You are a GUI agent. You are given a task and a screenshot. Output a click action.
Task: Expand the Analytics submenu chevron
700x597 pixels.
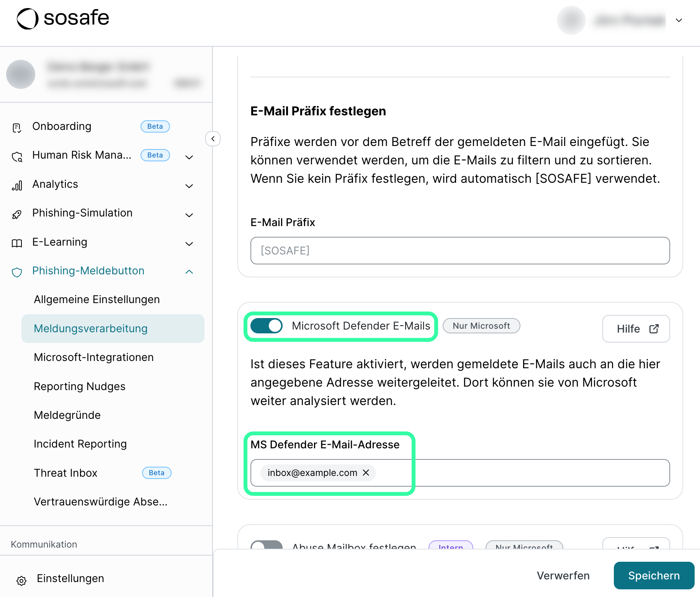tap(189, 186)
